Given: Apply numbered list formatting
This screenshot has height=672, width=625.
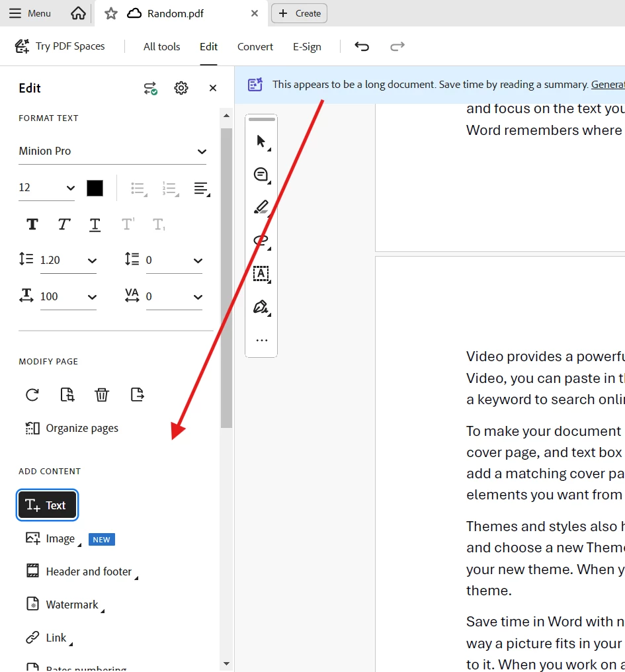Looking at the screenshot, I should (x=170, y=188).
